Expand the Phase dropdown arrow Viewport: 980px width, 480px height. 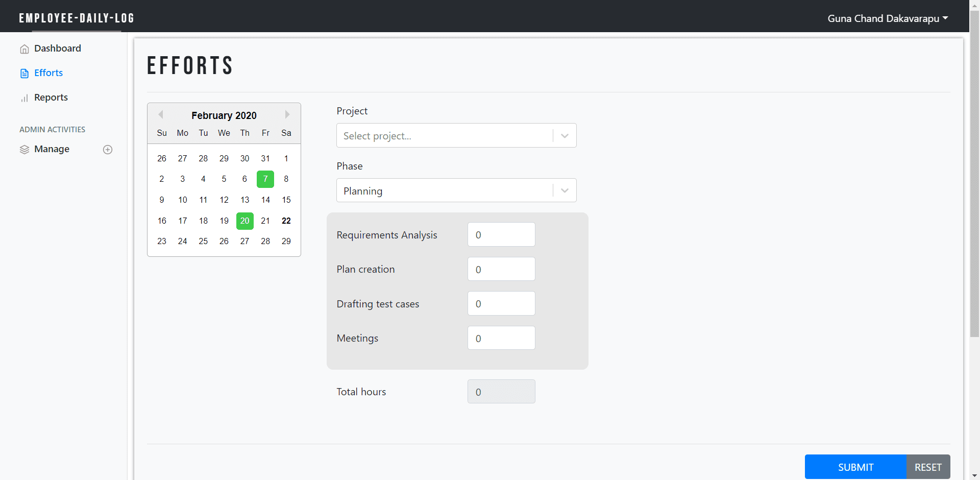coord(565,191)
